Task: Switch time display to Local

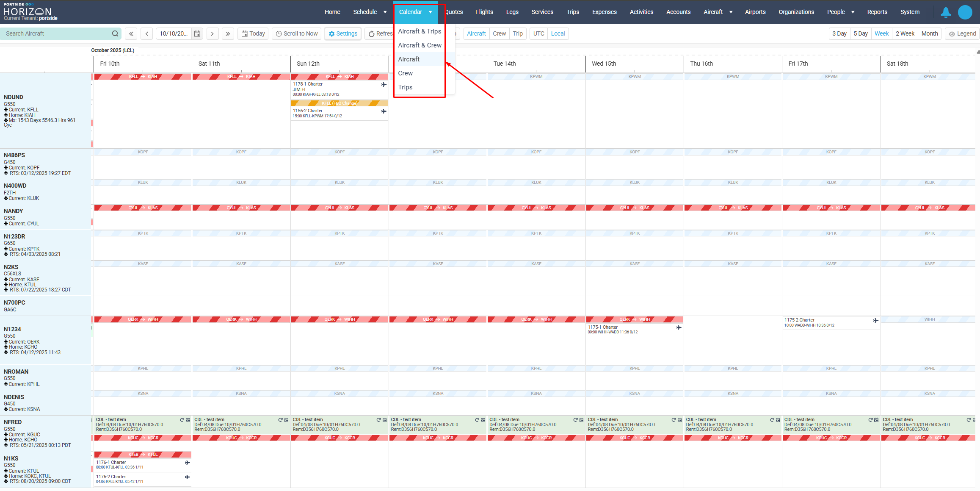Action: coord(558,33)
